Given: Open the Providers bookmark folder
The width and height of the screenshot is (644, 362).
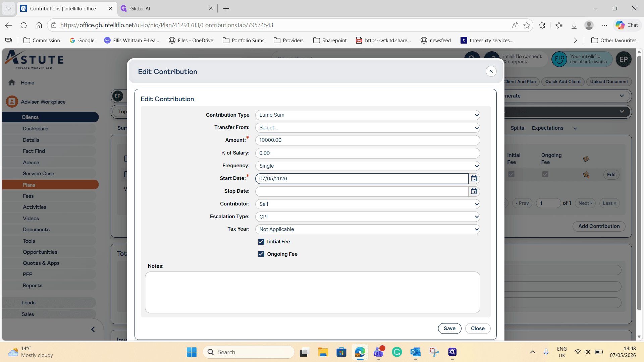Looking at the screenshot, I should [288, 40].
